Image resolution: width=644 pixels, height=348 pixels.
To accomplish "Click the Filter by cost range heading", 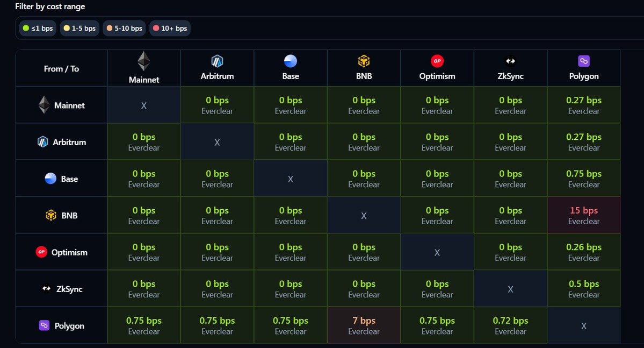I will pyautogui.click(x=50, y=6).
